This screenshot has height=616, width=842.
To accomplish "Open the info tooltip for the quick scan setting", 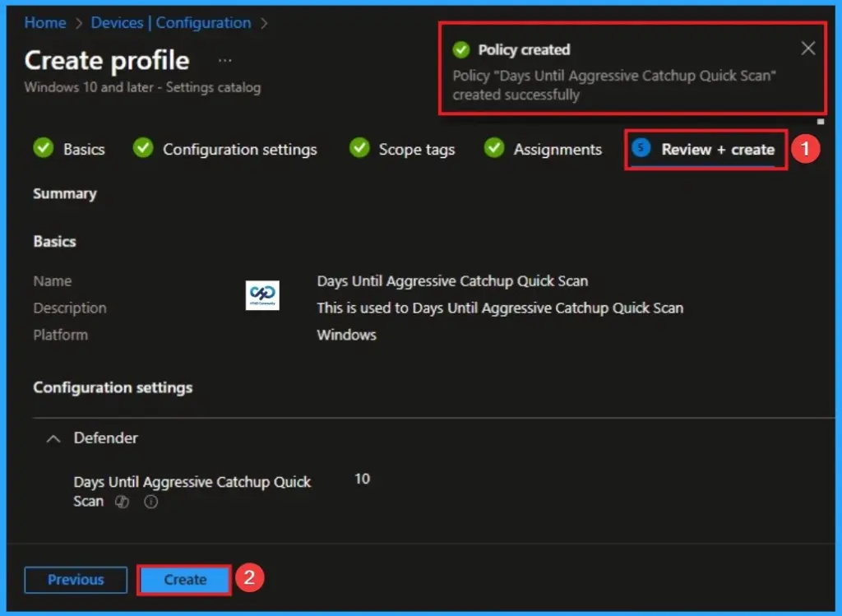I will pos(150,502).
